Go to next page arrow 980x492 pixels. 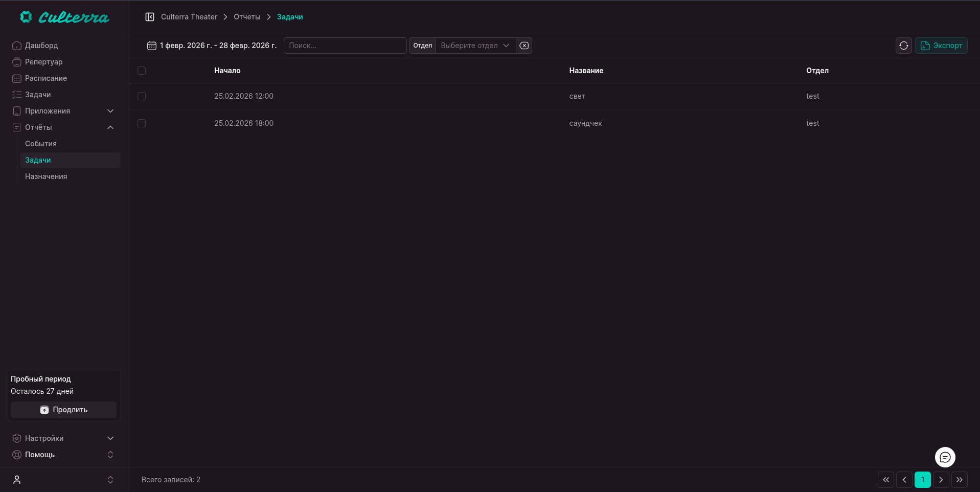point(941,480)
